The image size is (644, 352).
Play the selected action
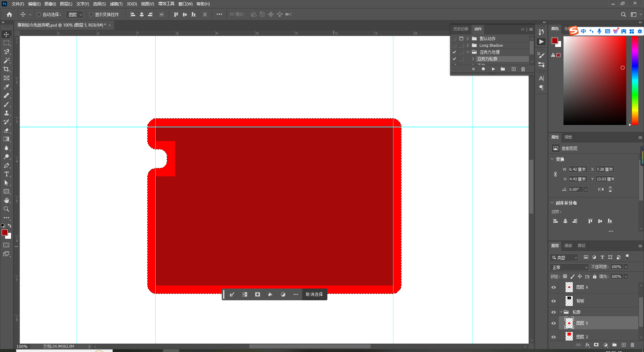493,69
